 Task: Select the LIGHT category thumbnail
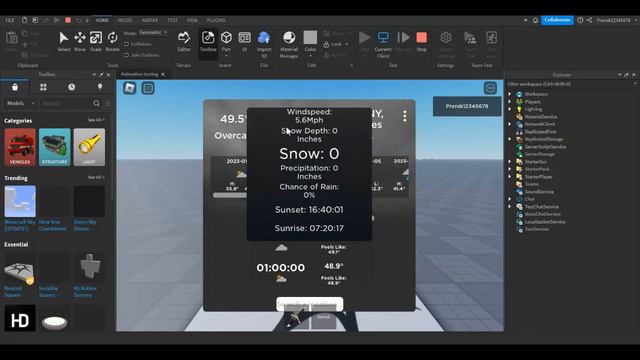tap(89, 147)
